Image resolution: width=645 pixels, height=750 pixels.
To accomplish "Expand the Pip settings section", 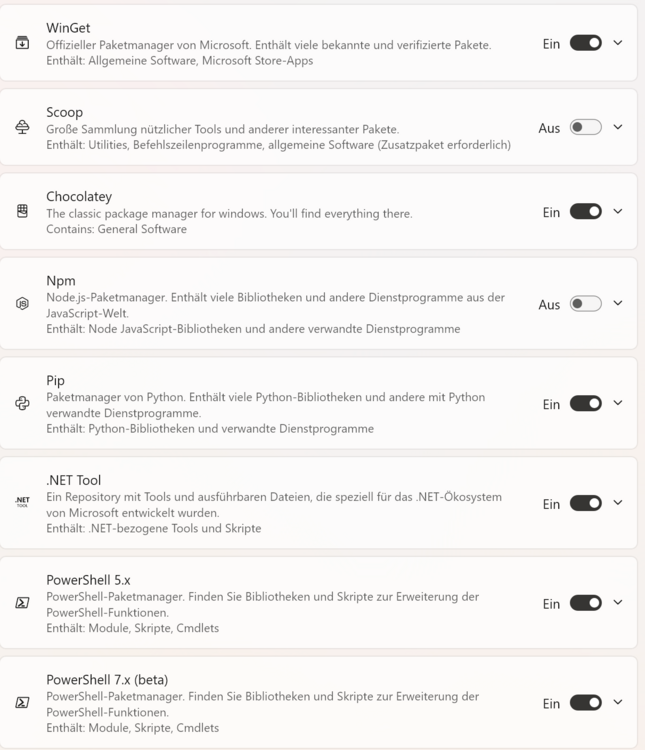I will coord(618,403).
